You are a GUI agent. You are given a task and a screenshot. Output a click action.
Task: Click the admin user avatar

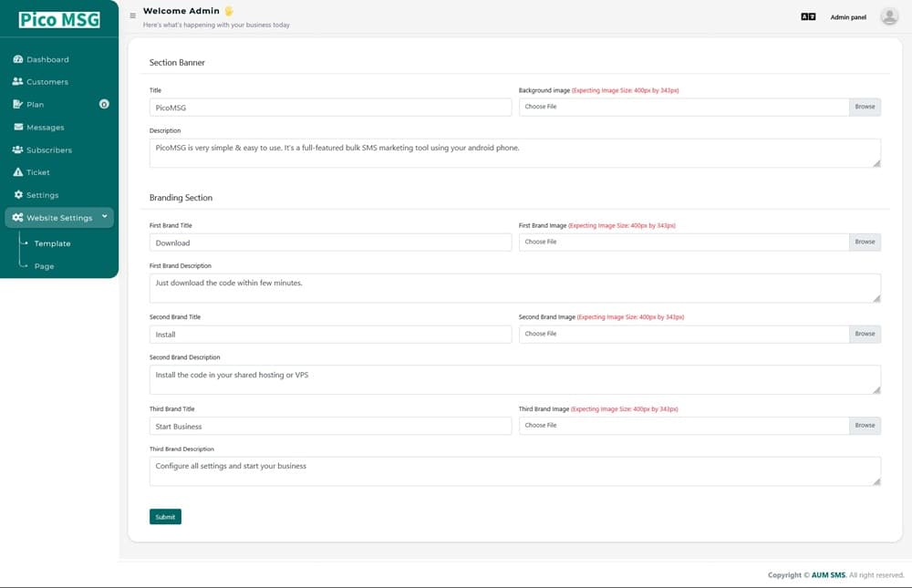(889, 16)
